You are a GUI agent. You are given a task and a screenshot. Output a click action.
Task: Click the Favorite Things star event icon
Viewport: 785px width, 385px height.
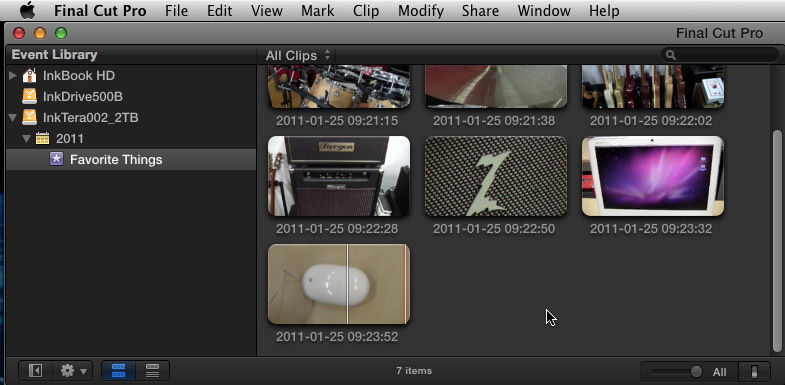[x=57, y=159]
